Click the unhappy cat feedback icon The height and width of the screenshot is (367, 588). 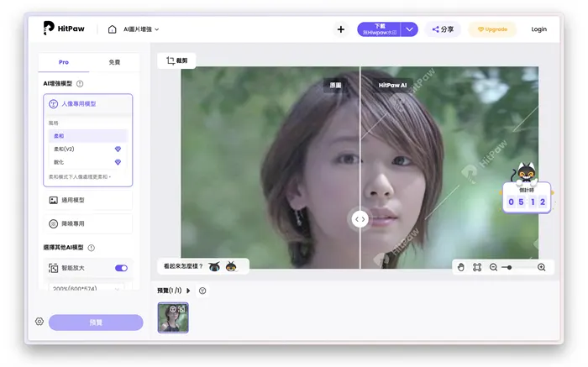pyautogui.click(x=214, y=266)
